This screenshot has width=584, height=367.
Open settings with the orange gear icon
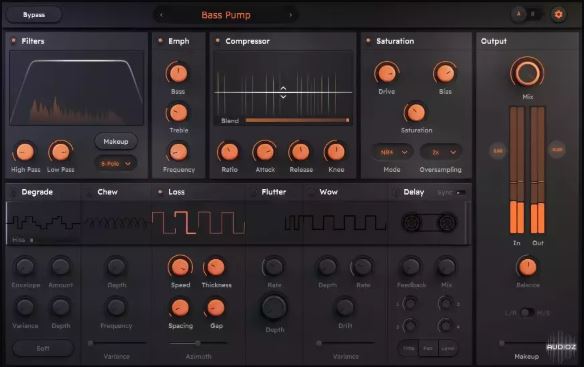pyautogui.click(x=558, y=15)
